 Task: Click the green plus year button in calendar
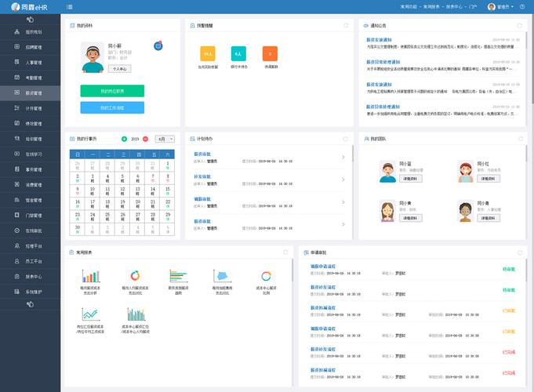click(124, 139)
